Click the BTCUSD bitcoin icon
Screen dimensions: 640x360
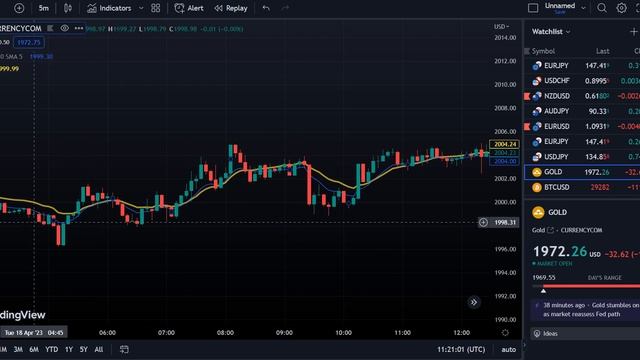pyautogui.click(x=537, y=187)
